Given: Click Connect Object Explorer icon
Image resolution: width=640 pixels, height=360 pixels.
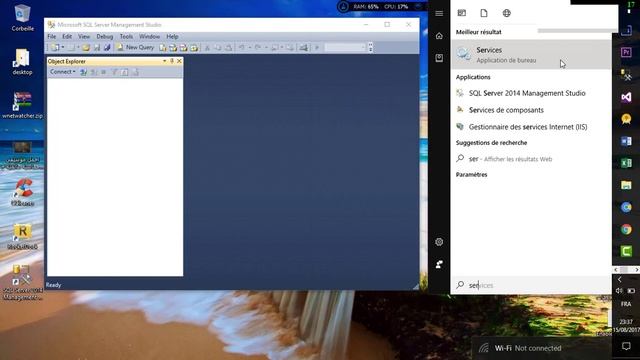Looking at the screenshot, I should (83, 72).
